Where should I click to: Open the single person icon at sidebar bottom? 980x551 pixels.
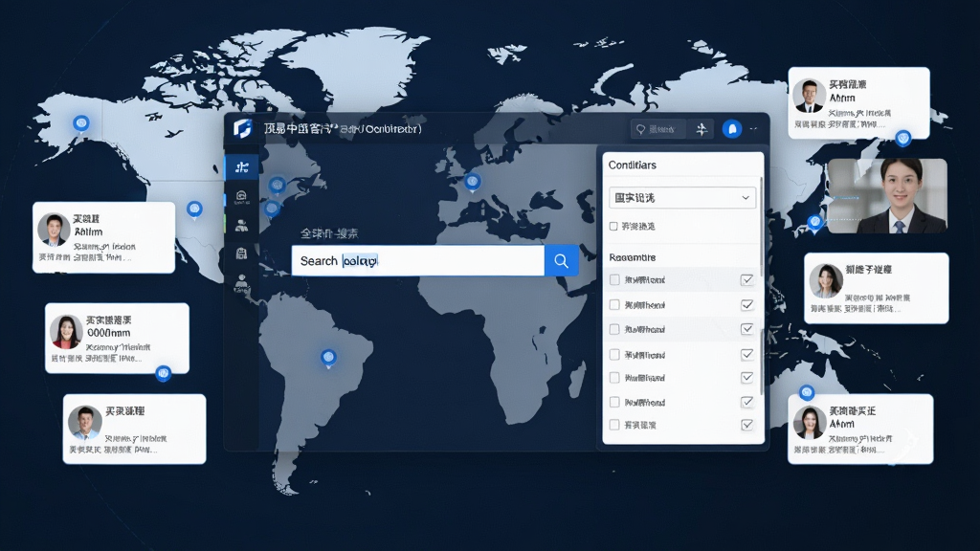point(242,282)
